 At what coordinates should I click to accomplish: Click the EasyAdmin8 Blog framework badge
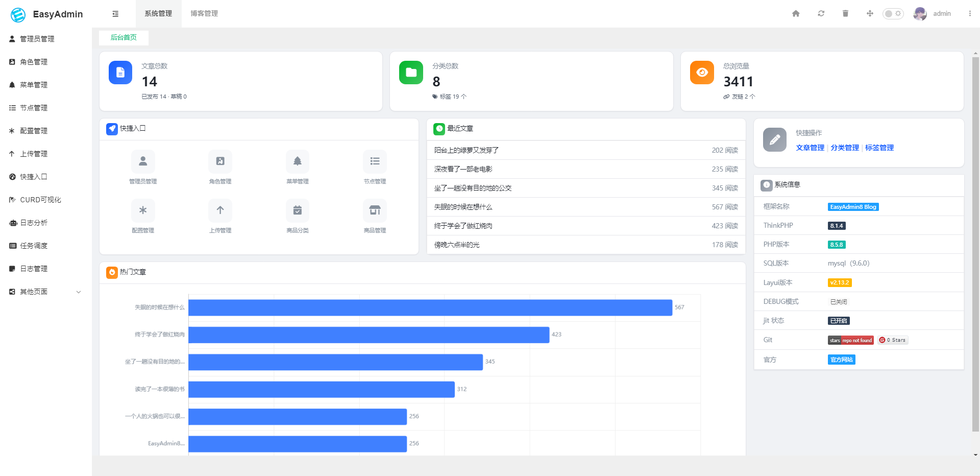853,207
